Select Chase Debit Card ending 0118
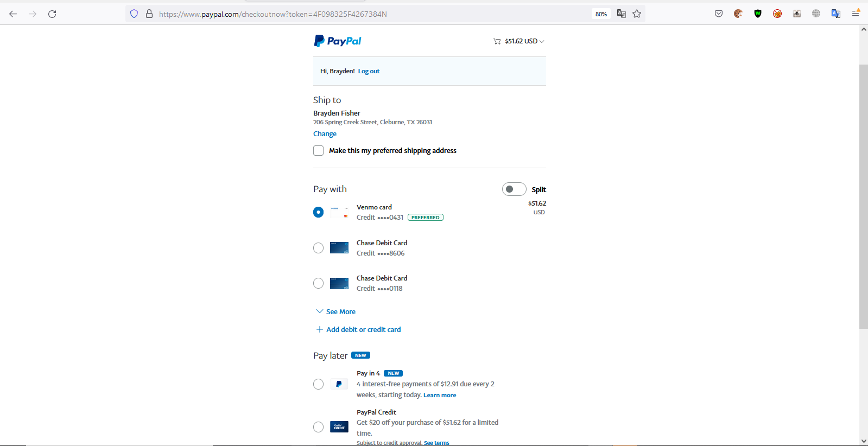This screenshot has width=868, height=446. (x=319, y=283)
